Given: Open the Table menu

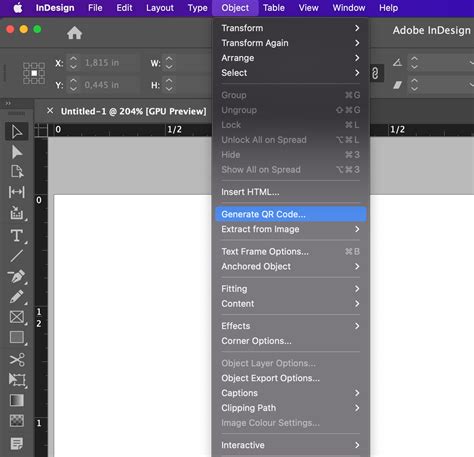Looking at the screenshot, I should 274,8.
